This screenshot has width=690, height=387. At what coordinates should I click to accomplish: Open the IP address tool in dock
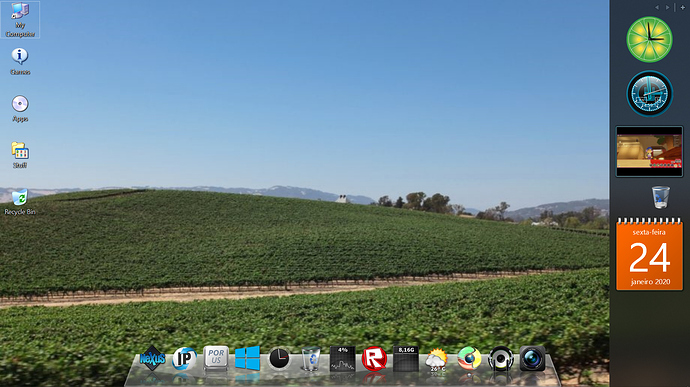[184, 359]
